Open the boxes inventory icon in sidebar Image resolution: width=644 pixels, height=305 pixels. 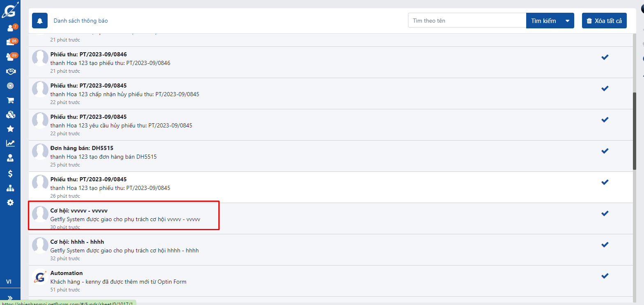10,115
